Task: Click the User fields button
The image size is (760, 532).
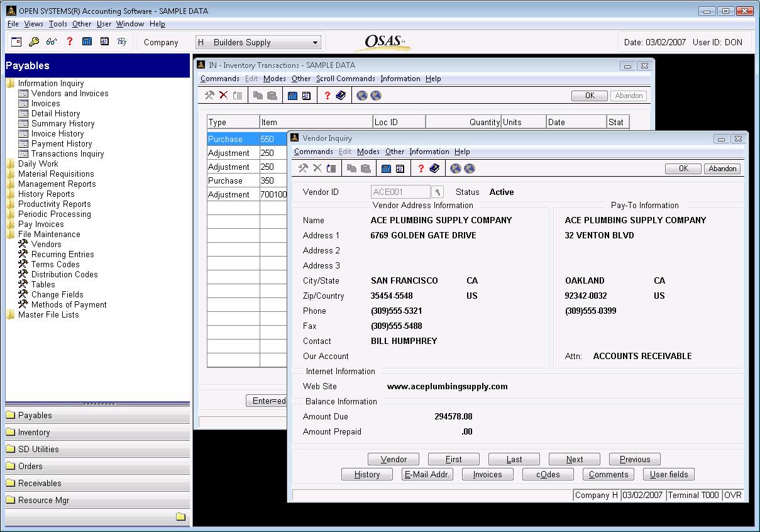Action: [669, 474]
